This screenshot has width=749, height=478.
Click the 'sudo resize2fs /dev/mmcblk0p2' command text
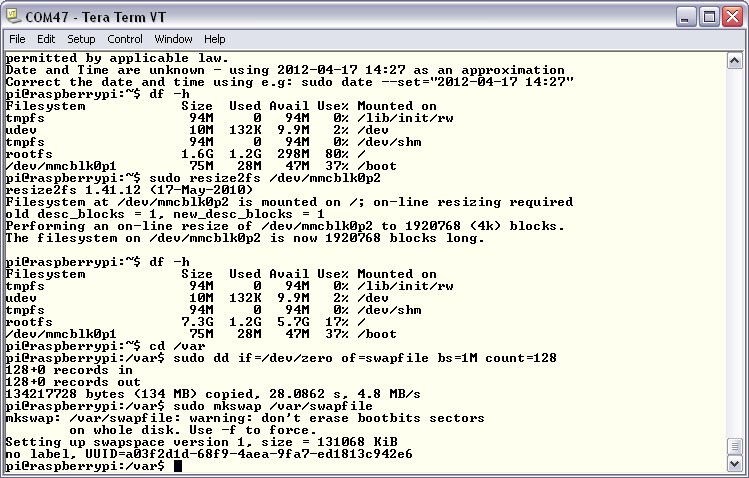pyautogui.click(x=265, y=178)
